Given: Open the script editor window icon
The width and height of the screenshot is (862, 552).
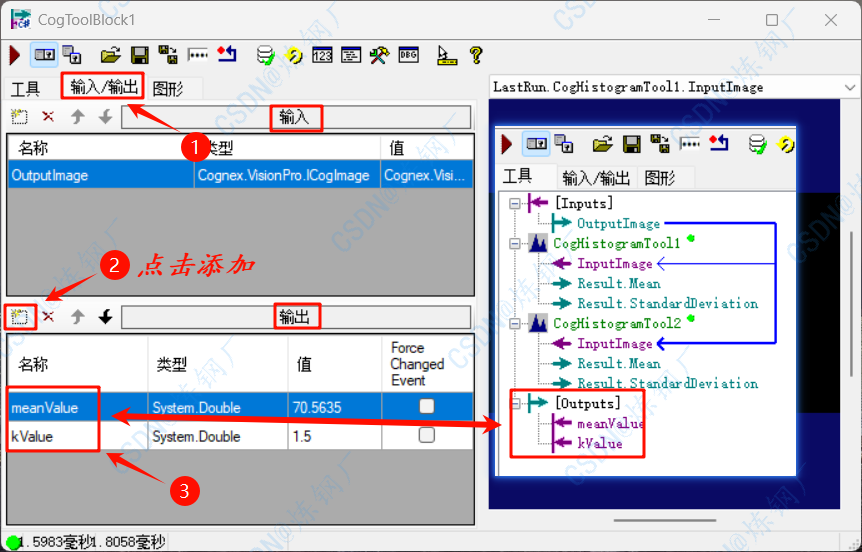Looking at the screenshot, I should coord(351,55).
